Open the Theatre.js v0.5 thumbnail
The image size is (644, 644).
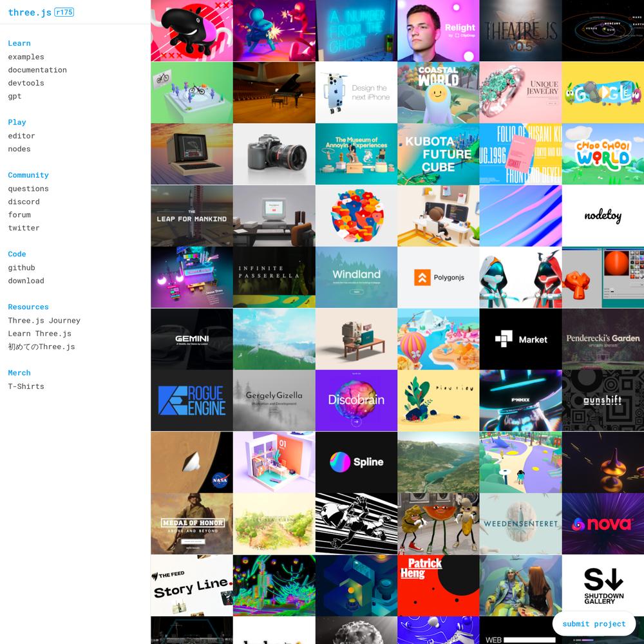point(520,31)
